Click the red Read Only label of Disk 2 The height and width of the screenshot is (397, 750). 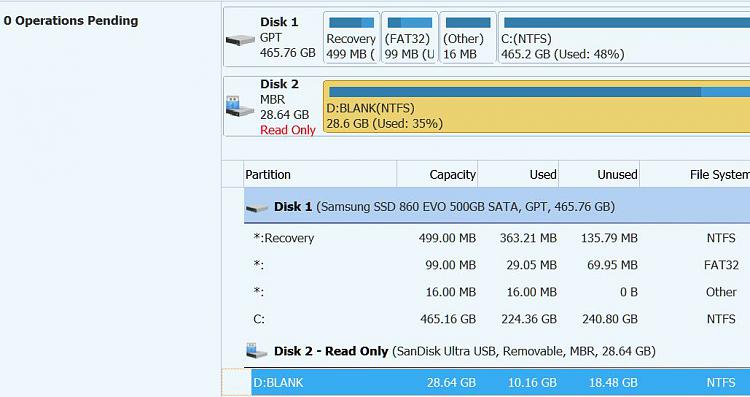click(x=287, y=130)
